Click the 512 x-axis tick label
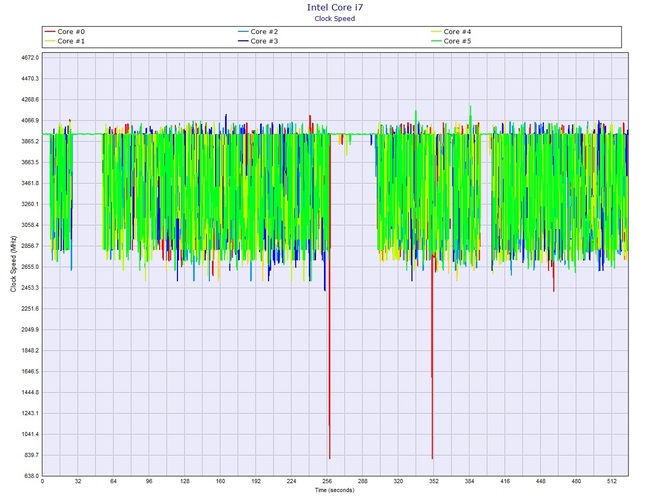This screenshot has width=670, height=502. point(612,481)
